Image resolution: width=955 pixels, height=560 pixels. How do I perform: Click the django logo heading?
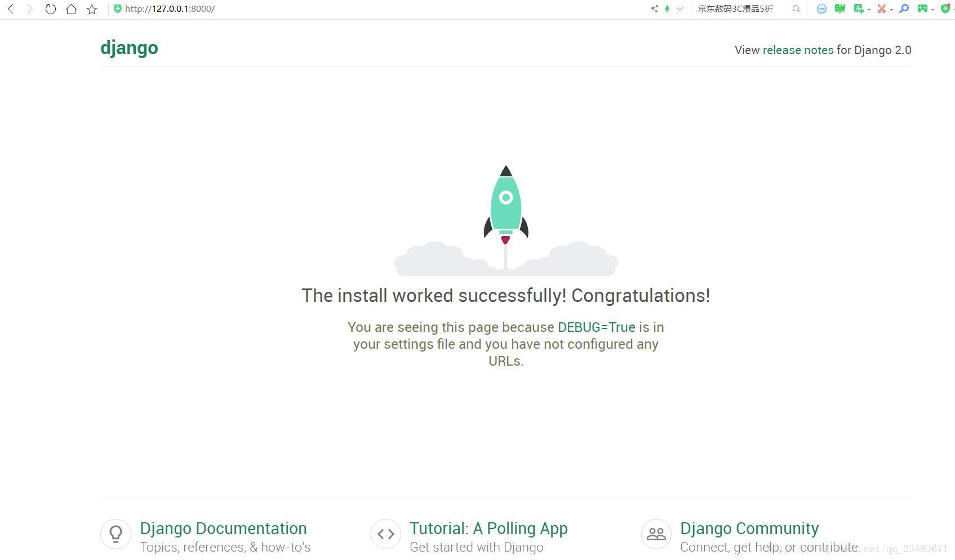point(129,48)
